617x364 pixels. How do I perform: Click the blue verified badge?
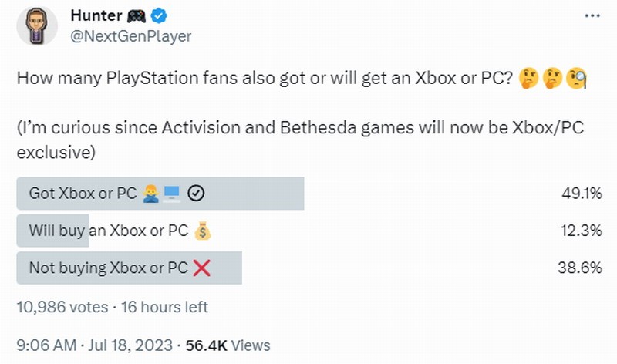click(x=160, y=16)
